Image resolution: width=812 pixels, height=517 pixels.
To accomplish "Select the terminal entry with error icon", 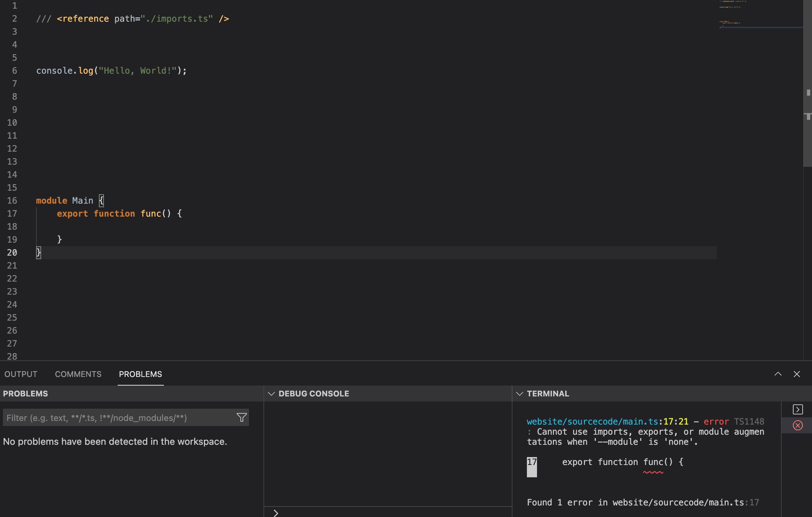I will pyautogui.click(x=798, y=425).
